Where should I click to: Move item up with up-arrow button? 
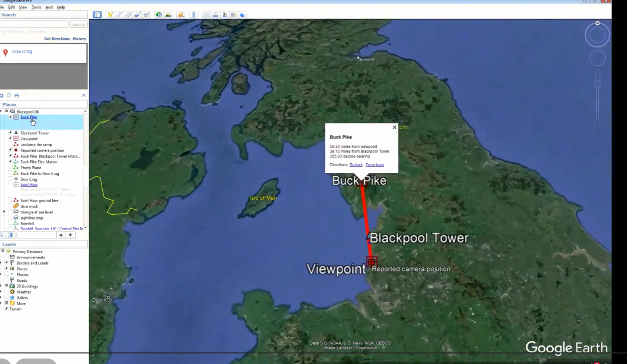61,235
